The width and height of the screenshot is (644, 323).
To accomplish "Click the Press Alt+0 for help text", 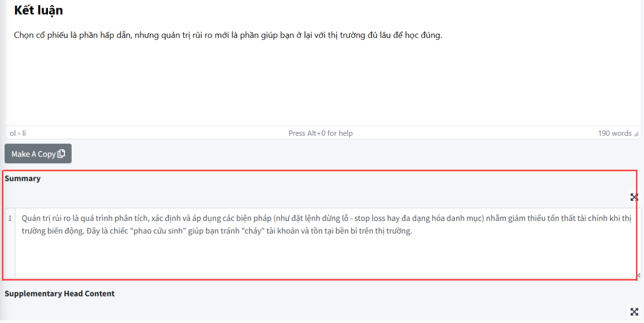I will [320, 133].
